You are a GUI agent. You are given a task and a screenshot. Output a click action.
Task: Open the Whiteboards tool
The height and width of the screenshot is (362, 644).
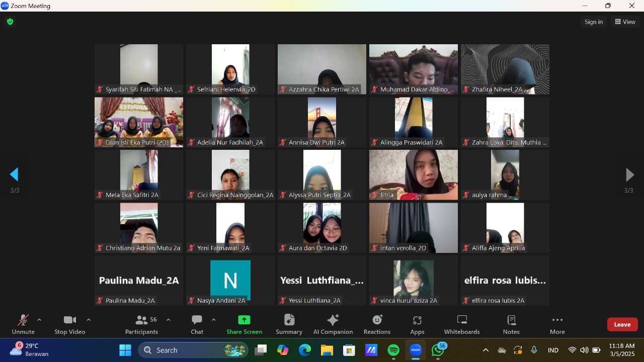pyautogui.click(x=462, y=324)
